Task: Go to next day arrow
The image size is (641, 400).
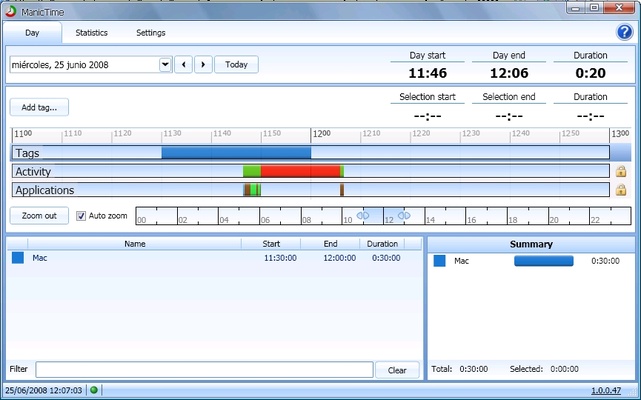Action: (203, 65)
